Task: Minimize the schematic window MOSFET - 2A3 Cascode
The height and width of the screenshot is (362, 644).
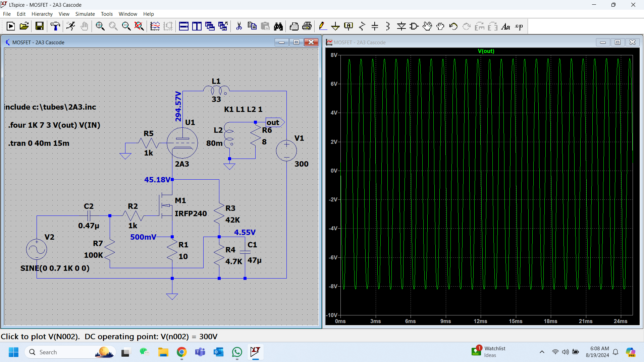Action: [282, 42]
